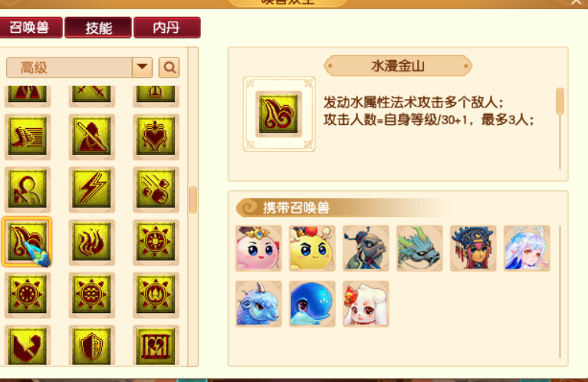Select the falling meteor rocks skill icon
The height and width of the screenshot is (382, 588).
coord(156,189)
